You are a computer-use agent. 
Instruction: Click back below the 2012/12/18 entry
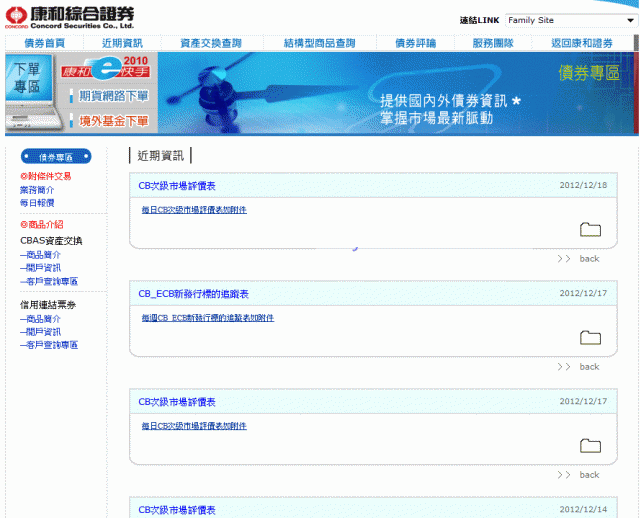(589, 258)
